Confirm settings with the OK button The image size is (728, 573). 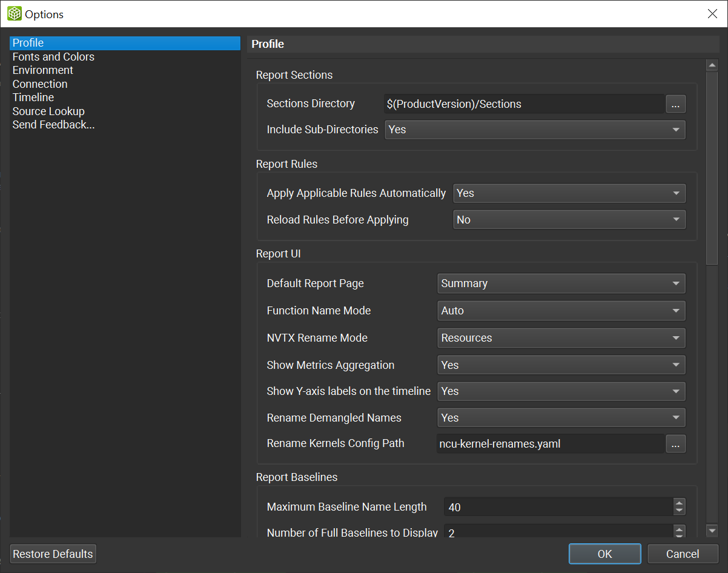pyautogui.click(x=604, y=554)
